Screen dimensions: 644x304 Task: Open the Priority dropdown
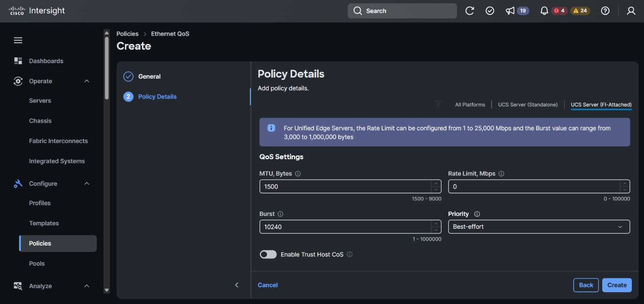click(x=539, y=227)
